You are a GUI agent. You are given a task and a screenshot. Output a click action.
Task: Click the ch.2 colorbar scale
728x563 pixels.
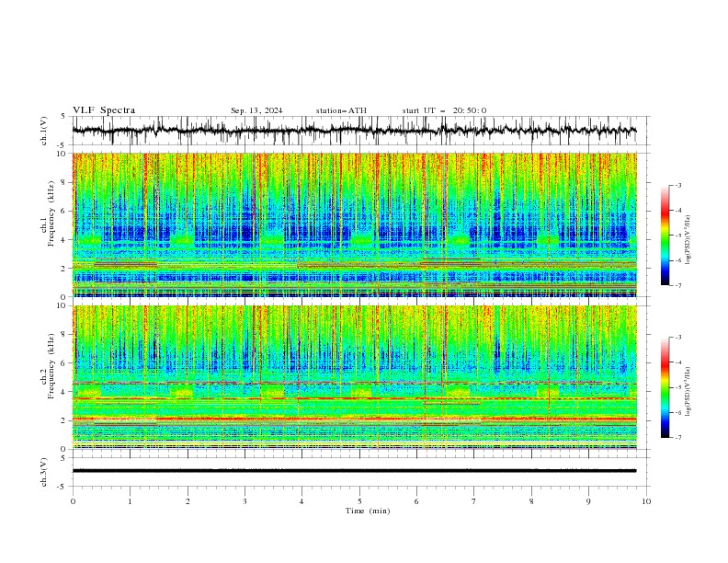pyautogui.click(x=665, y=387)
